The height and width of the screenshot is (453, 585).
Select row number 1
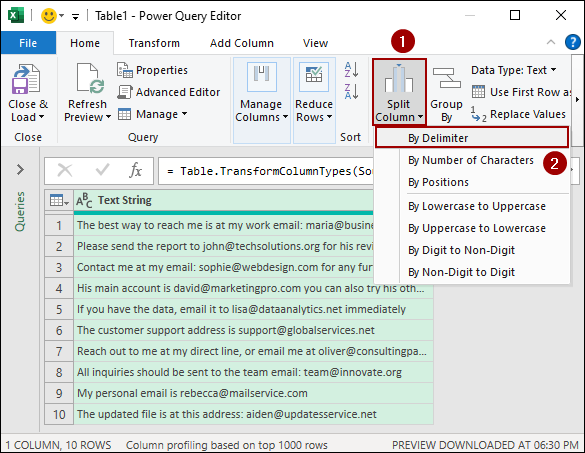coord(59,226)
